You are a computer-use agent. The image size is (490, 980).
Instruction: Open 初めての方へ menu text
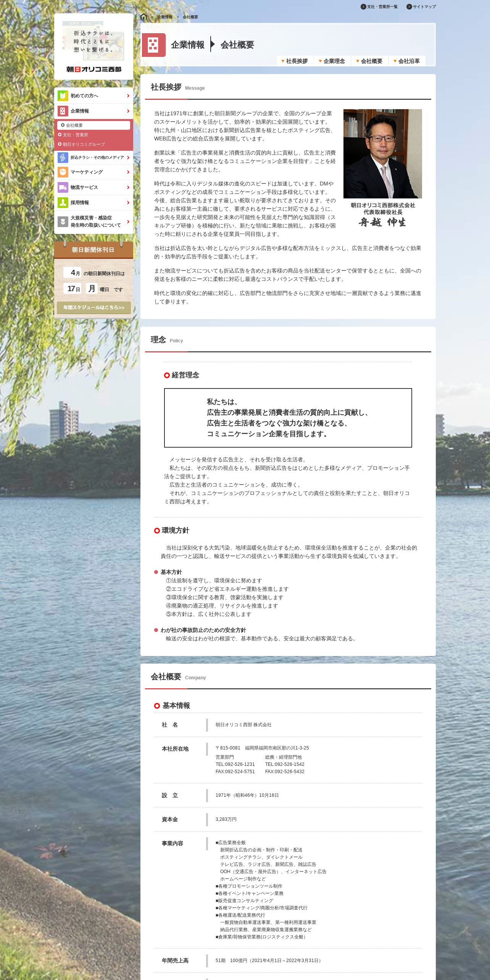[84, 96]
